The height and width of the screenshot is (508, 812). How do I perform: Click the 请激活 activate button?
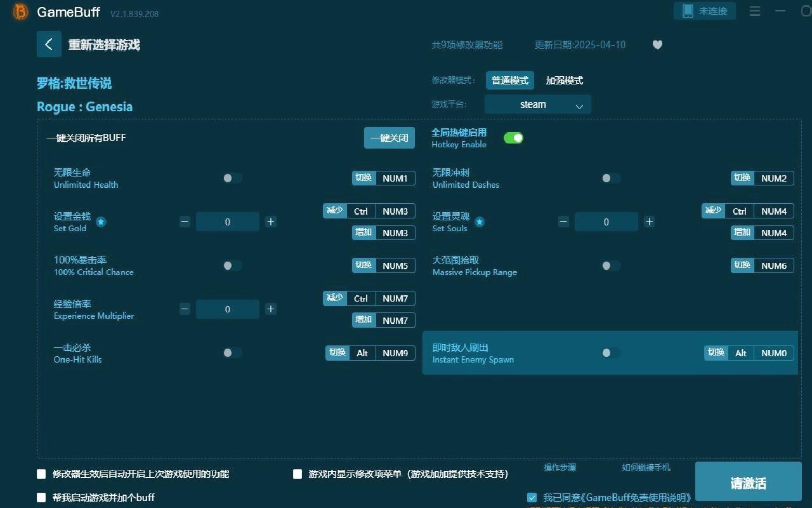click(x=749, y=483)
